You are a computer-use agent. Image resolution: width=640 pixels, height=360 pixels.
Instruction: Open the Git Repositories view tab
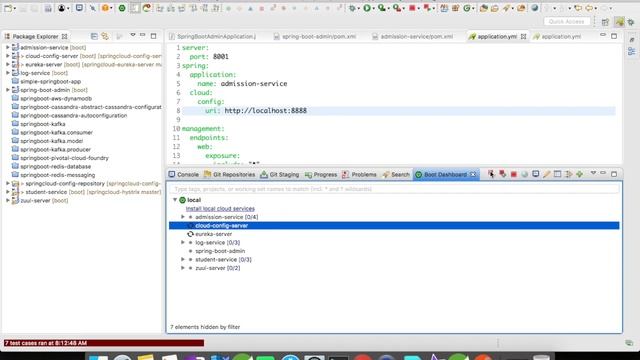[229, 174]
